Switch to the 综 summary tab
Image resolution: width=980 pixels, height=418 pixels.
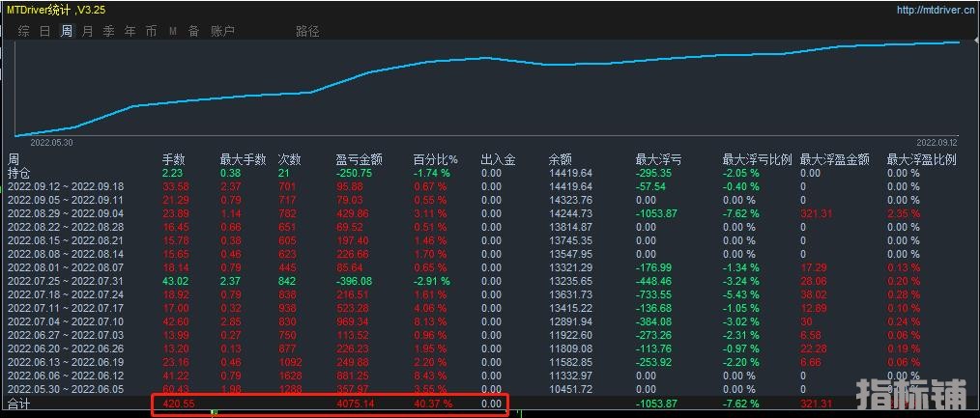(24, 31)
